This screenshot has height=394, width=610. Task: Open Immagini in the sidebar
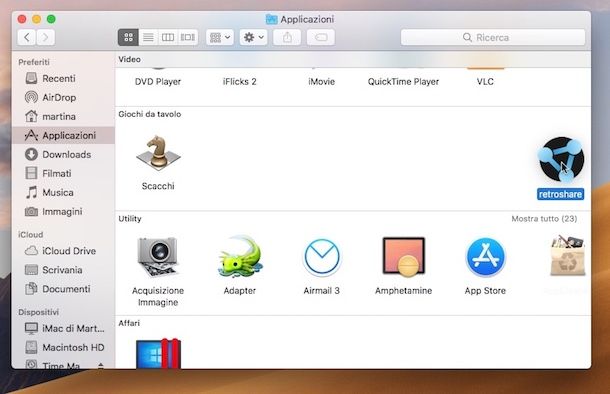pyautogui.click(x=63, y=212)
